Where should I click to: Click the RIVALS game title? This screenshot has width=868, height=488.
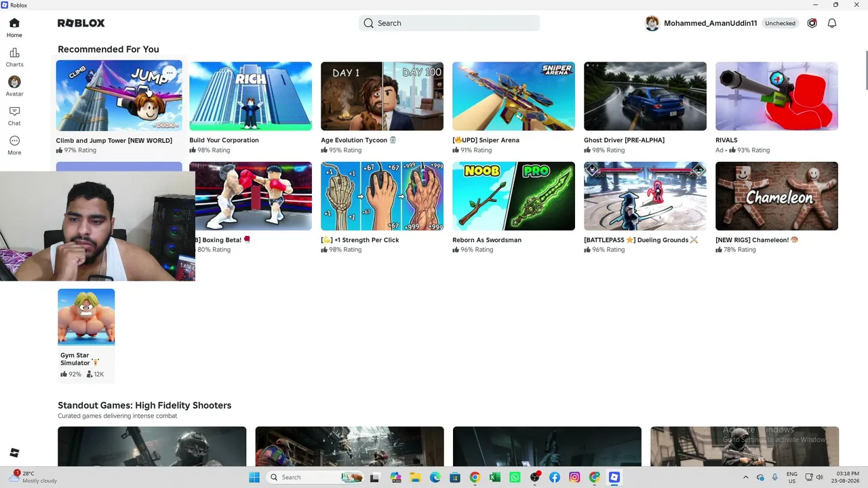point(726,140)
